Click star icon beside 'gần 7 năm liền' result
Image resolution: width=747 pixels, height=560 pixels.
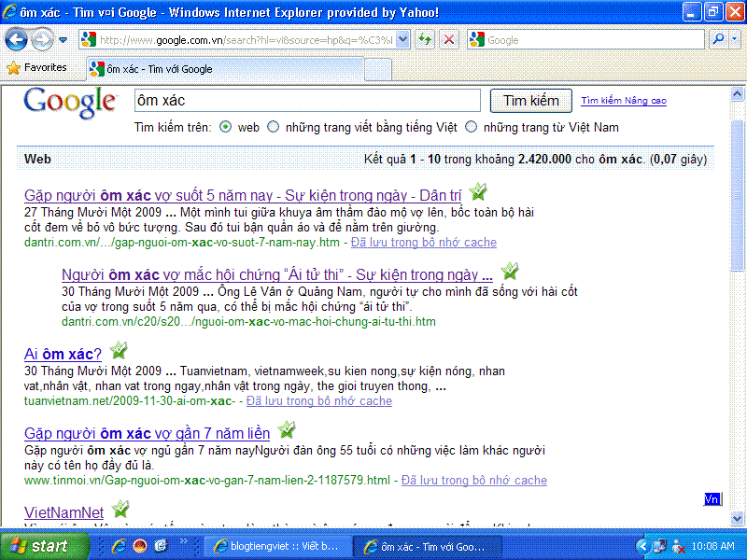coord(287,430)
